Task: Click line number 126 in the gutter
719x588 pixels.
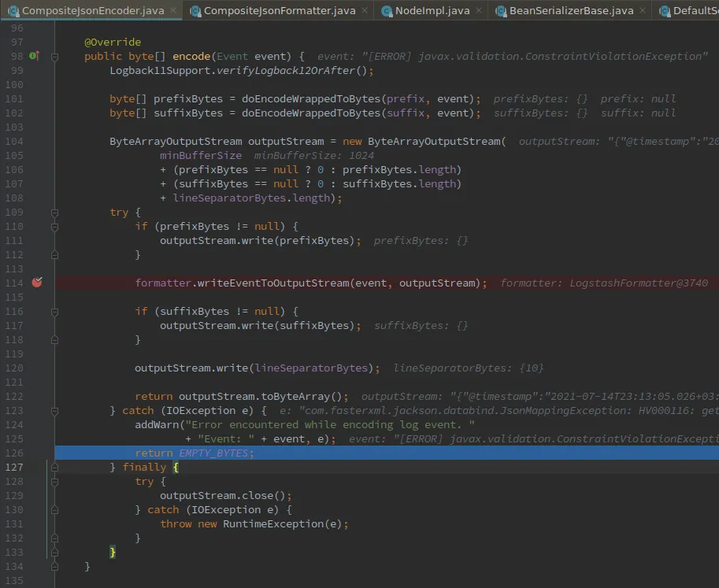Action: click(14, 453)
